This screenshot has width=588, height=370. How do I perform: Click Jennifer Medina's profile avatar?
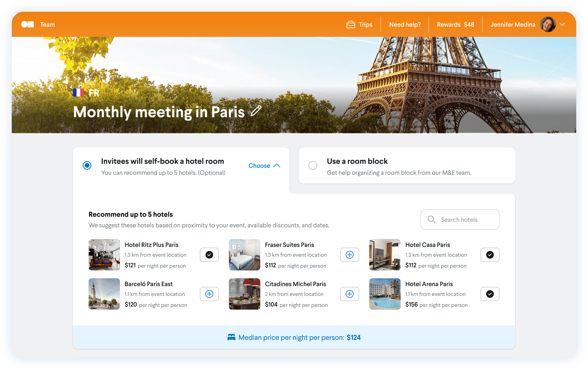(548, 24)
